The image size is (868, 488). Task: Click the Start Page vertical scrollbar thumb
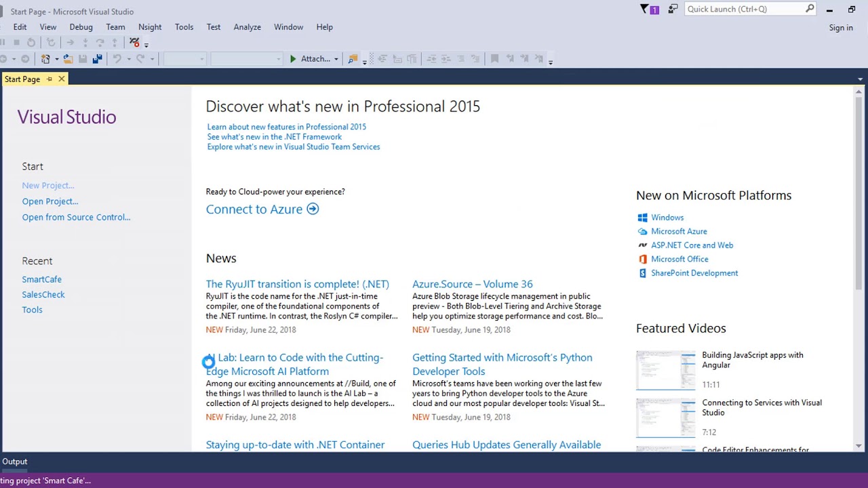click(x=859, y=193)
